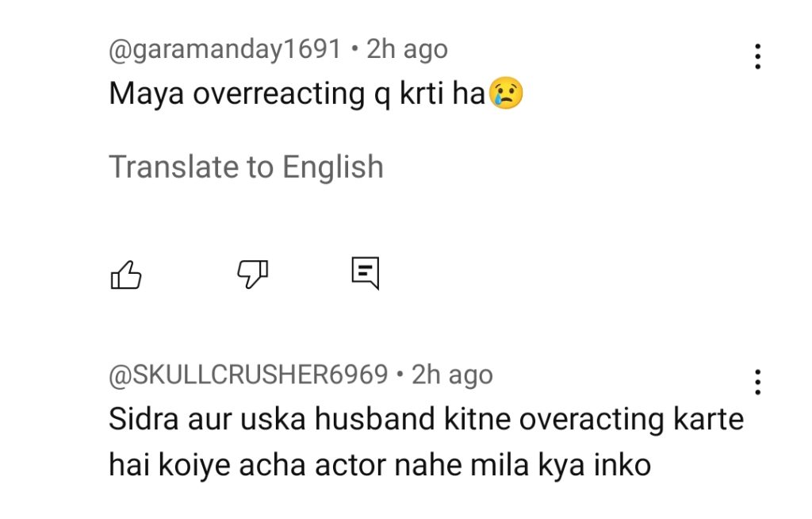This screenshot has height=519, width=812.
Task: Open @garamanday1691's channel from username
Action: coord(224,49)
